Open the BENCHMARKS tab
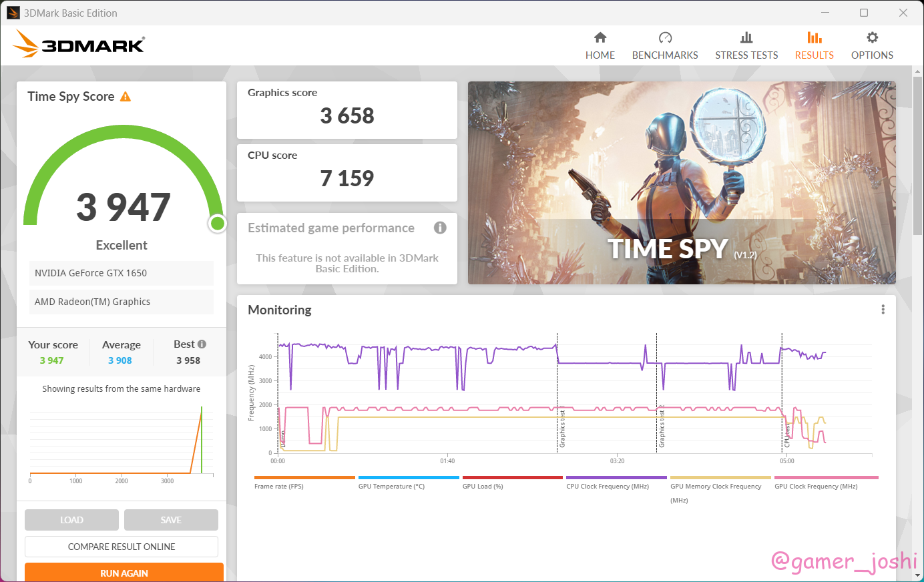This screenshot has width=924, height=582. pyautogui.click(x=665, y=55)
